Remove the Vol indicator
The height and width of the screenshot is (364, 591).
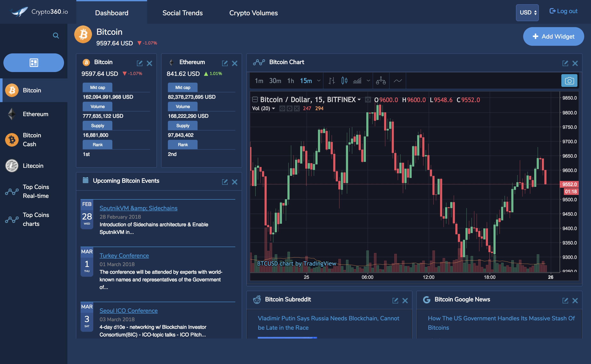pos(297,108)
